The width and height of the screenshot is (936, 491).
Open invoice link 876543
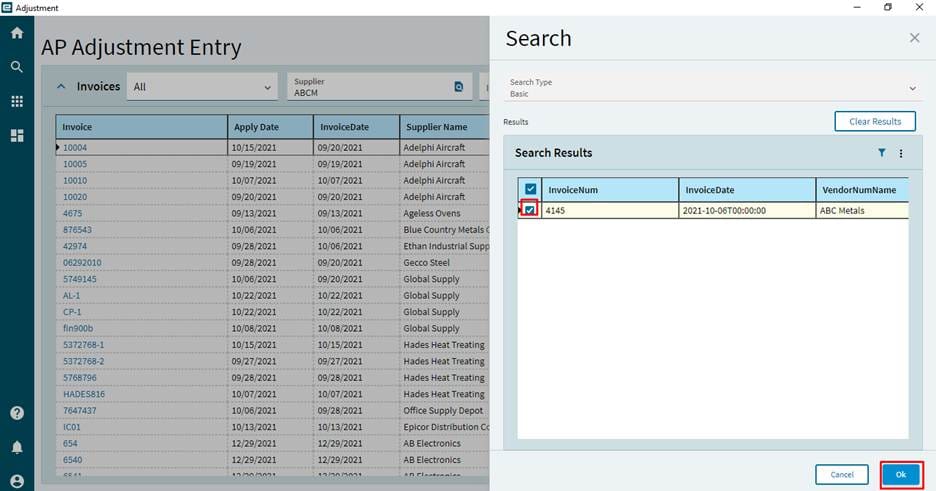coord(78,230)
